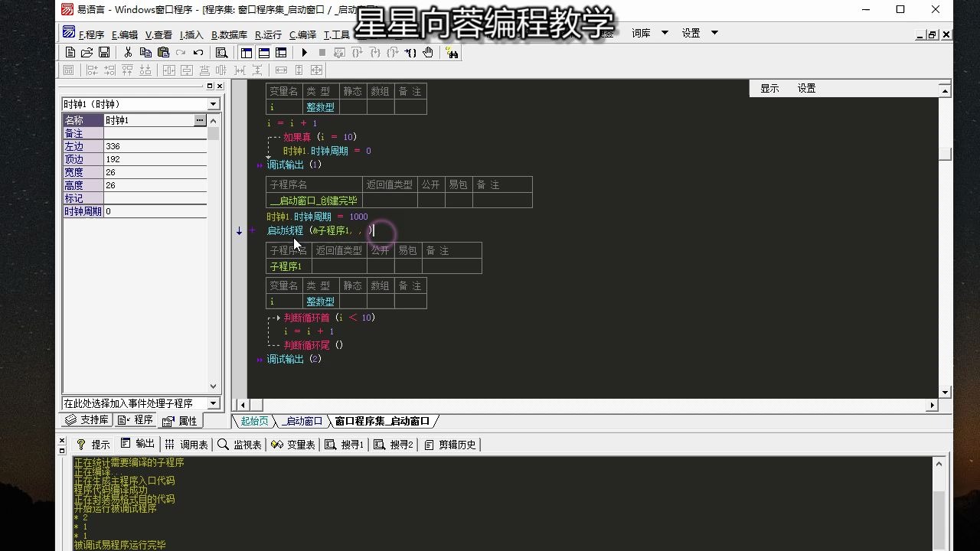Save the program using the save icon
This screenshot has width=980, height=551.
pyautogui.click(x=103, y=52)
